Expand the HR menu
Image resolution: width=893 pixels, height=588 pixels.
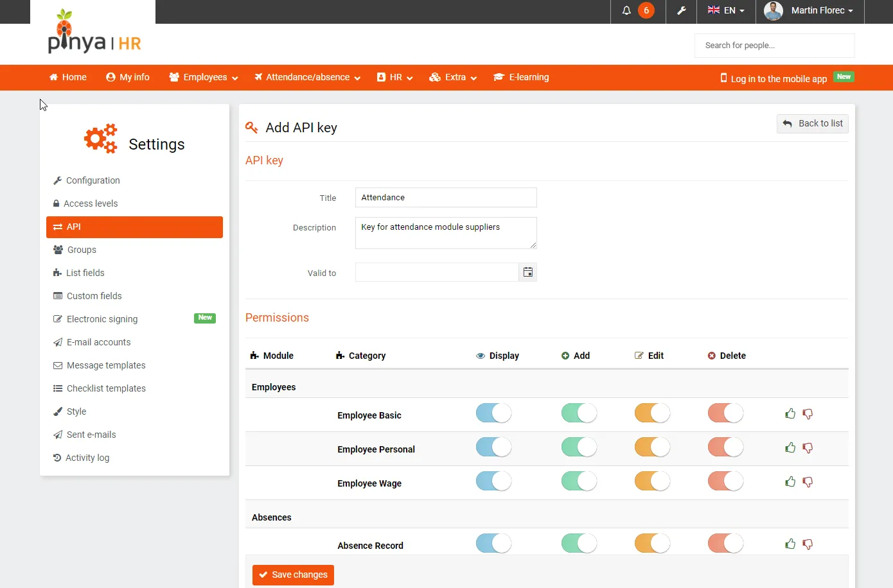click(x=394, y=77)
